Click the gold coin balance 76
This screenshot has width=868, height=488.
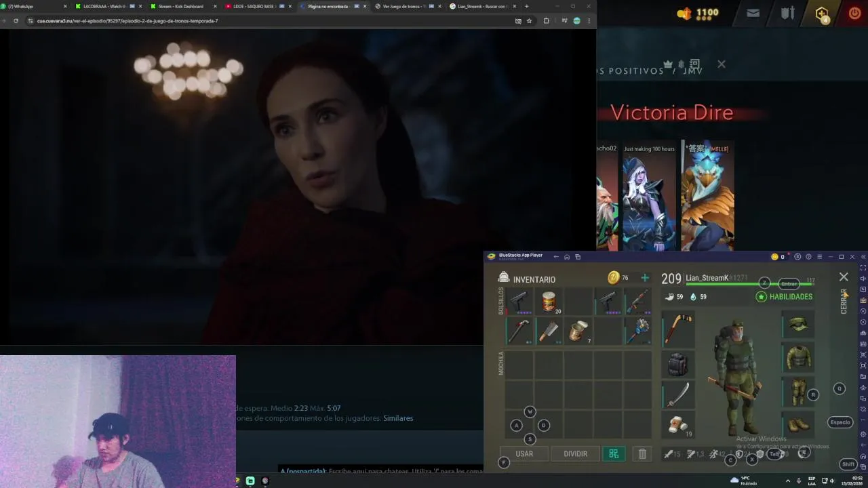[x=618, y=278]
